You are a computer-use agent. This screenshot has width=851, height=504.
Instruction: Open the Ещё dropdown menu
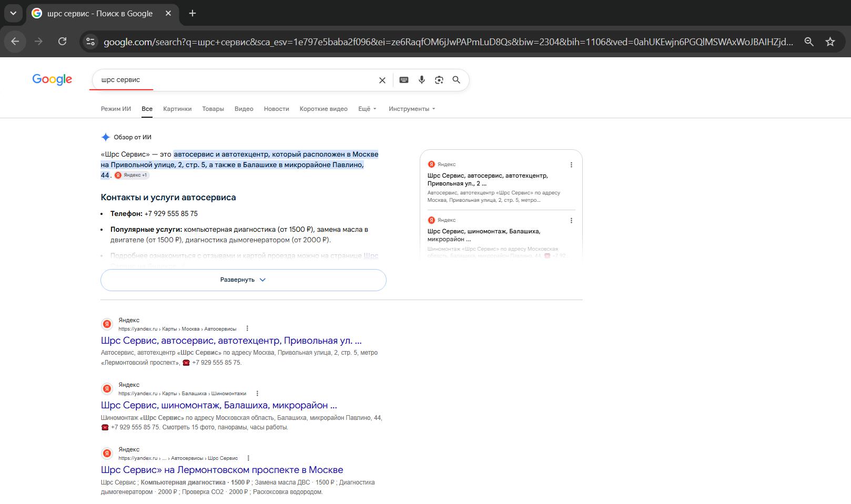click(367, 109)
